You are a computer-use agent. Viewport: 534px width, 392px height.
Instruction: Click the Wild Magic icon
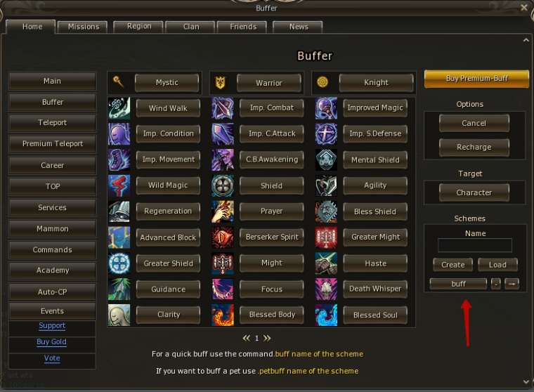(x=119, y=185)
